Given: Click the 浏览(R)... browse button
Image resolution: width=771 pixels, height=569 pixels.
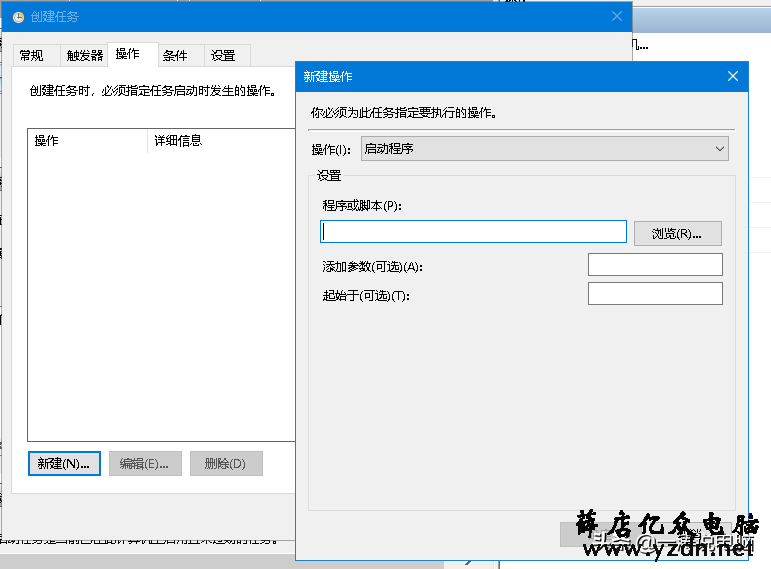Looking at the screenshot, I should click(x=678, y=233).
